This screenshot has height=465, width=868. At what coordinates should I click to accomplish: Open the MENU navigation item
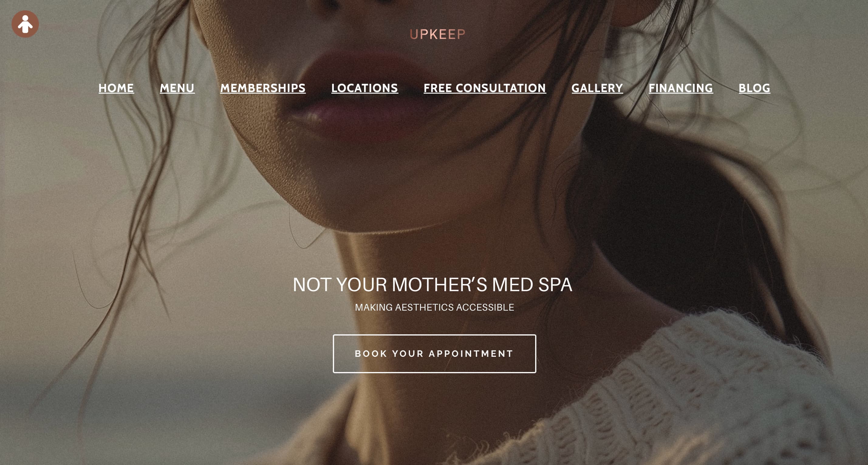(177, 88)
